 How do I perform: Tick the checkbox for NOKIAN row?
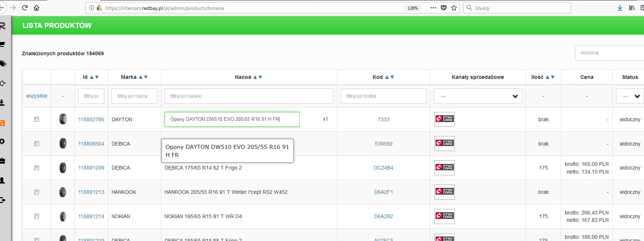click(x=36, y=216)
